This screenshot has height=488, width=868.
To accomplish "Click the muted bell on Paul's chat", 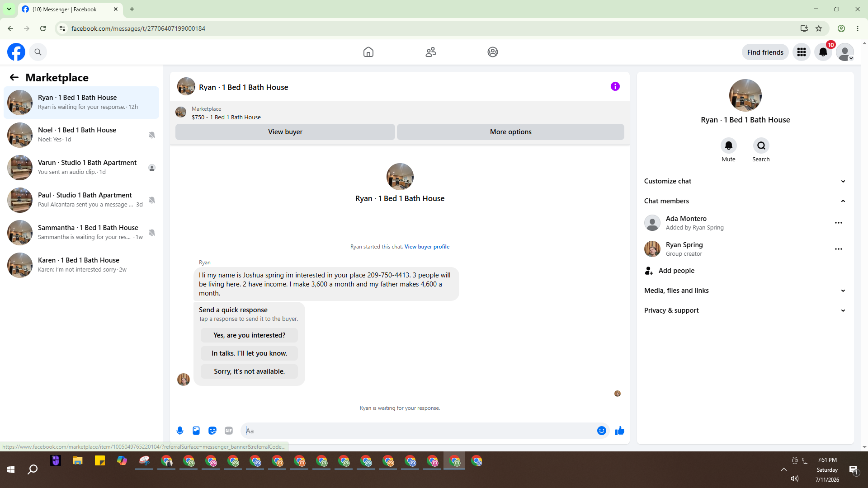I will click(x=152, y=200).
